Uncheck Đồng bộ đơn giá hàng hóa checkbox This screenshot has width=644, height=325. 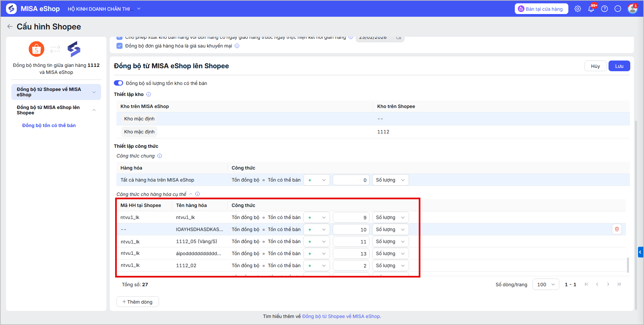[x=119, y=46]
